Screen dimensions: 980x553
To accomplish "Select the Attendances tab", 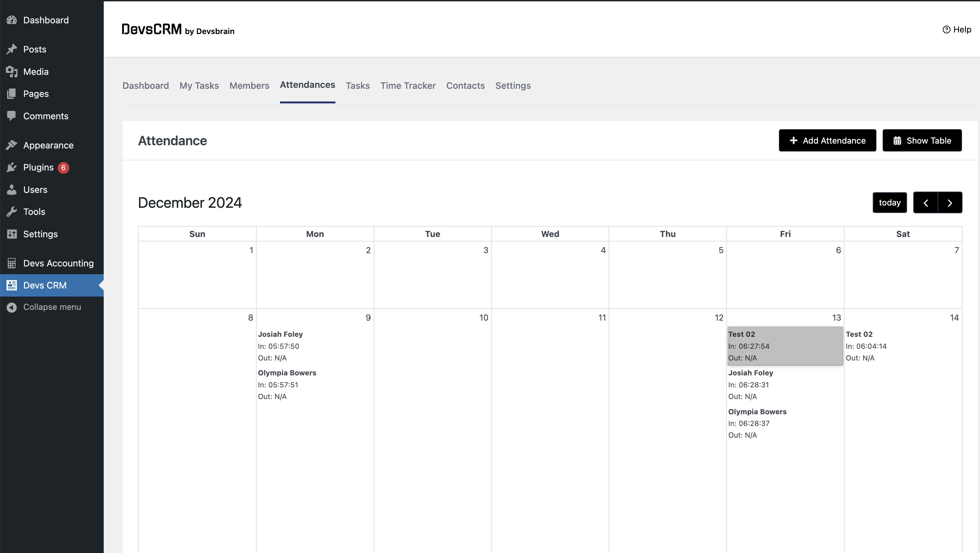I will (308, 85).
